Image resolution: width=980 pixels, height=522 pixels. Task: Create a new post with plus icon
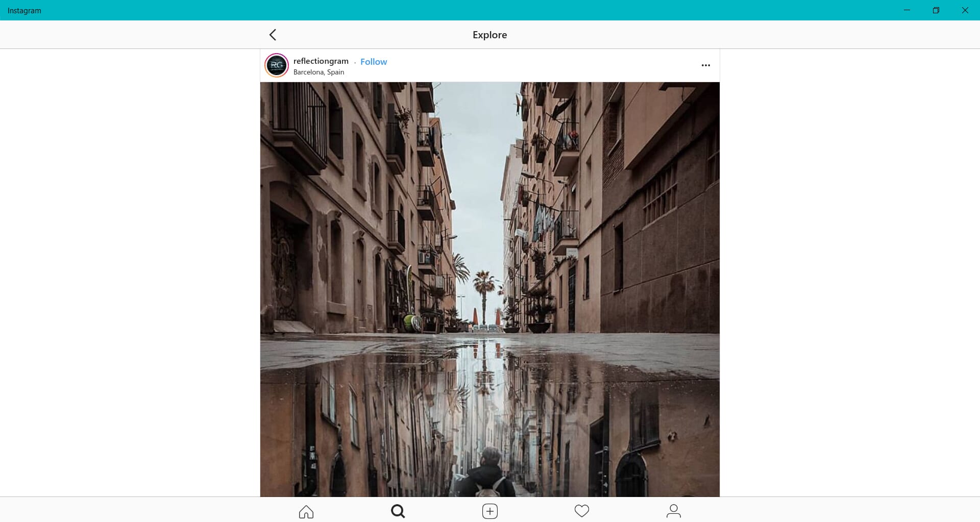click(x=490, y=511)
